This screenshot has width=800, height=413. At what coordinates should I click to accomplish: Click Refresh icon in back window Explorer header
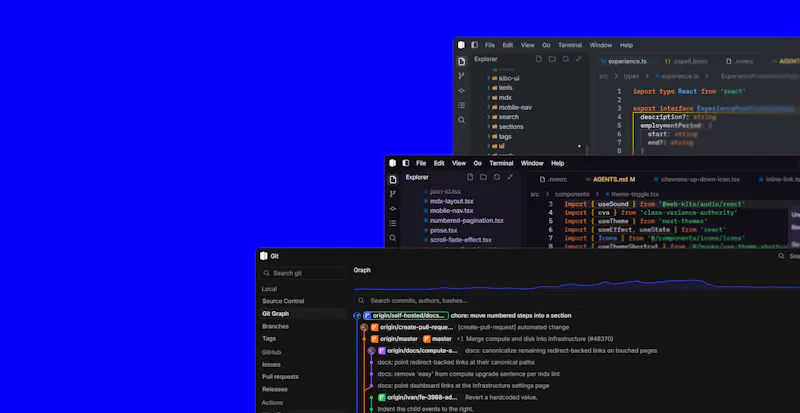pos(565,59)
